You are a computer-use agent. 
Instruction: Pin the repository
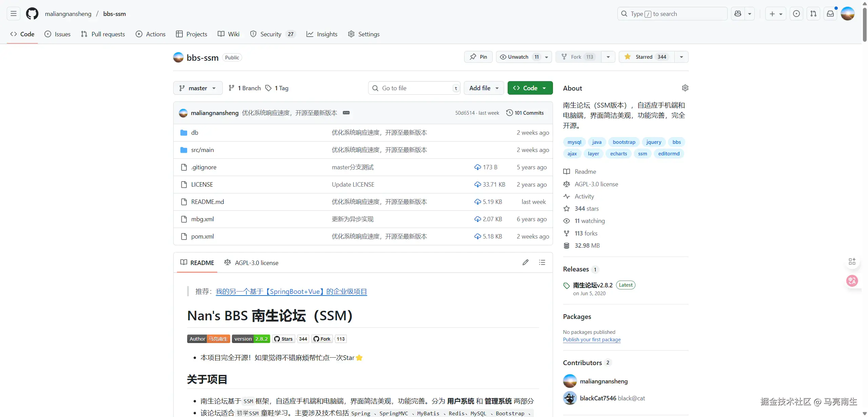[x=478, y=57]
